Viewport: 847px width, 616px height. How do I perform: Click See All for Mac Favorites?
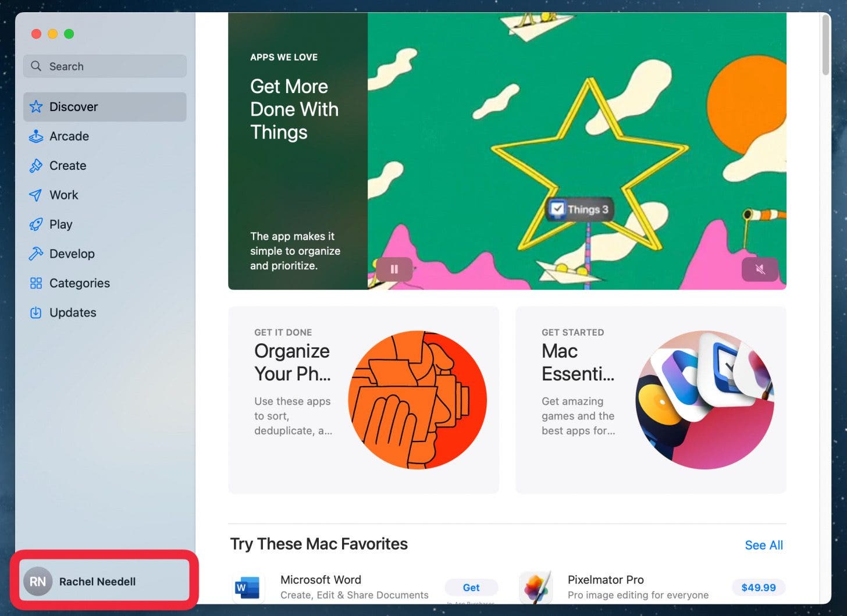click(763, 545)
